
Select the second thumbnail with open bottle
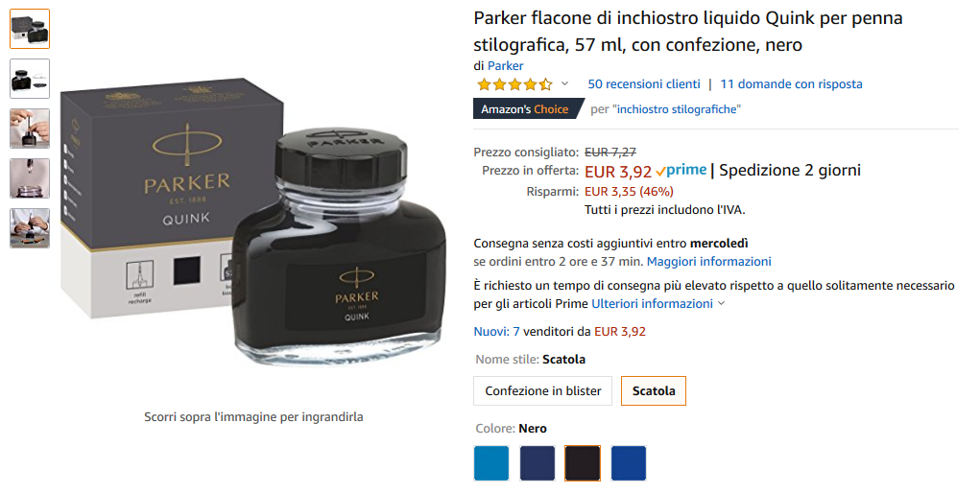tap(30, 79)
